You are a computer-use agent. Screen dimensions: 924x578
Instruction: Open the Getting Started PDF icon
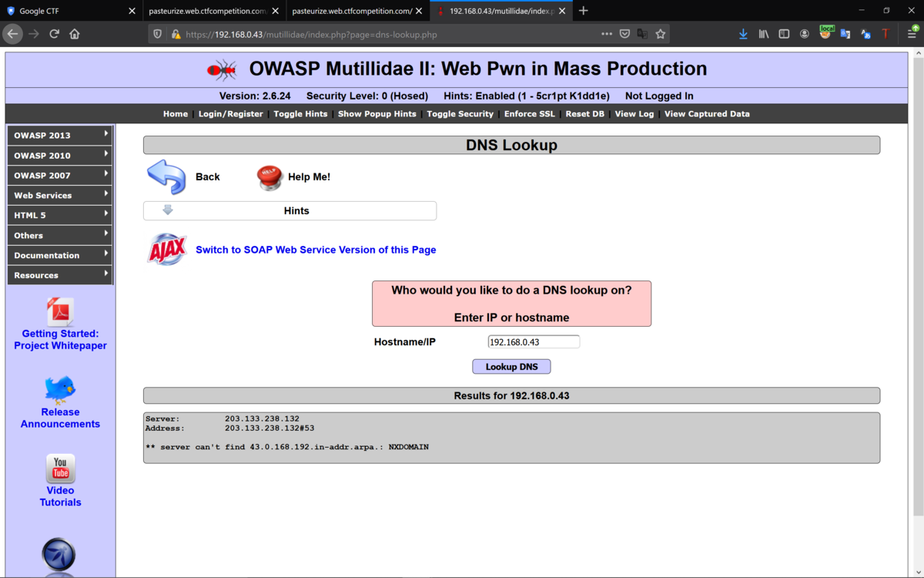point(60,311)
